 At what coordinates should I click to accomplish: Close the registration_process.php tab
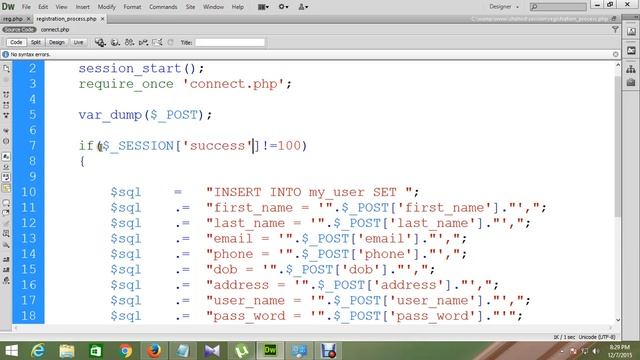pyautogui.click(x=102, y=19)
